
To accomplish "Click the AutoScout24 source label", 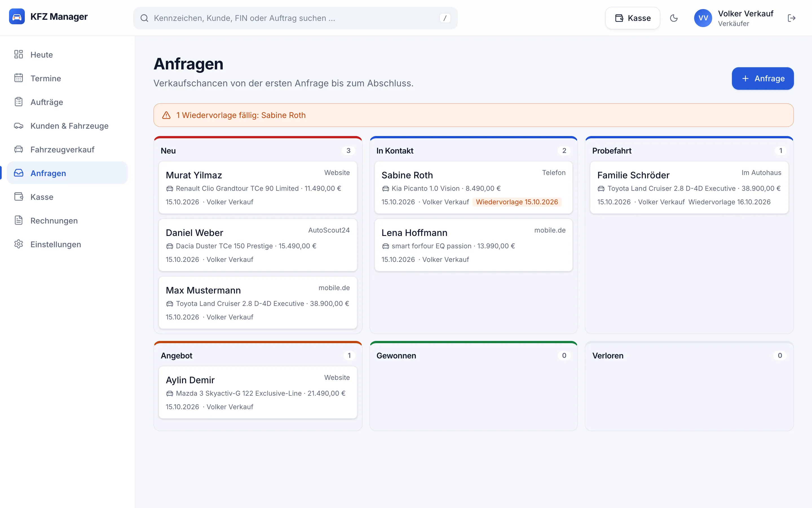I will pyautogui.click(x=329, y=230).
